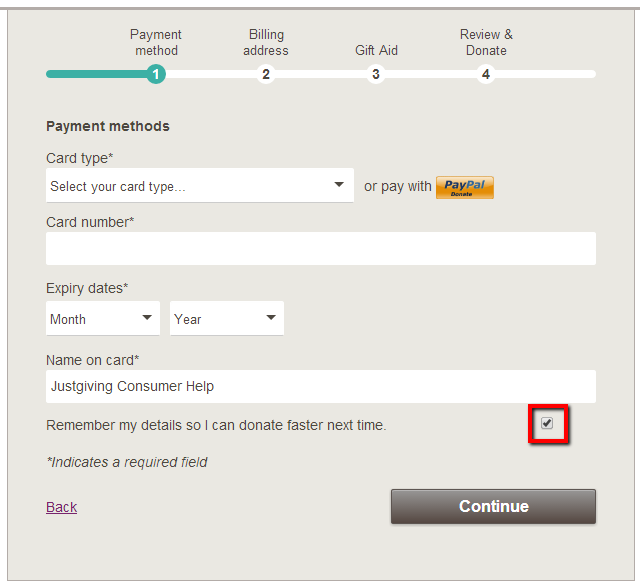Select step 1 circle in progress bar

pos(156,74)
